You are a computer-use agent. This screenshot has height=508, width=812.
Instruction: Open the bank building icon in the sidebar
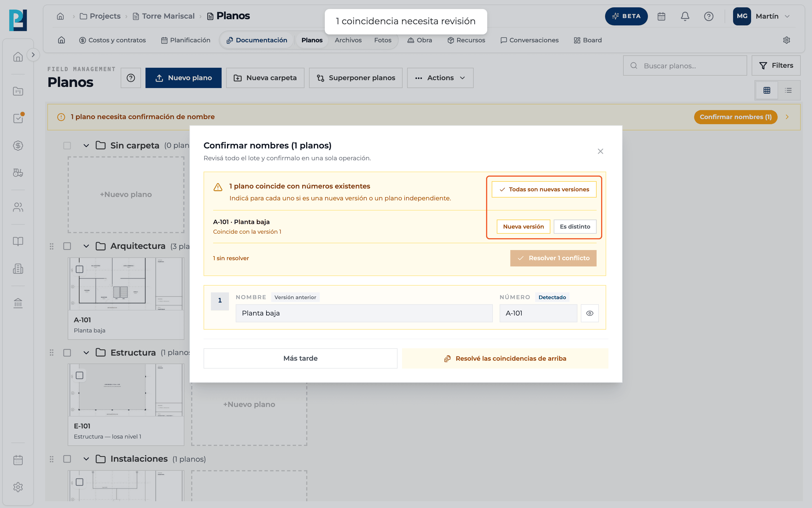pyautogui.click(x=18, y=303)
